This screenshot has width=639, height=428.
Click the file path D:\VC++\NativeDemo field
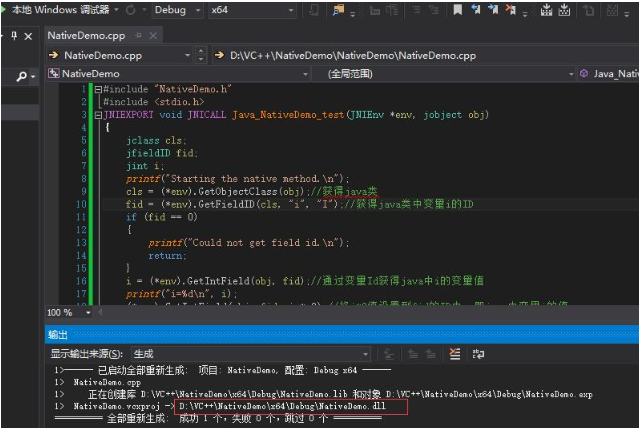click(x=353, y=55)
